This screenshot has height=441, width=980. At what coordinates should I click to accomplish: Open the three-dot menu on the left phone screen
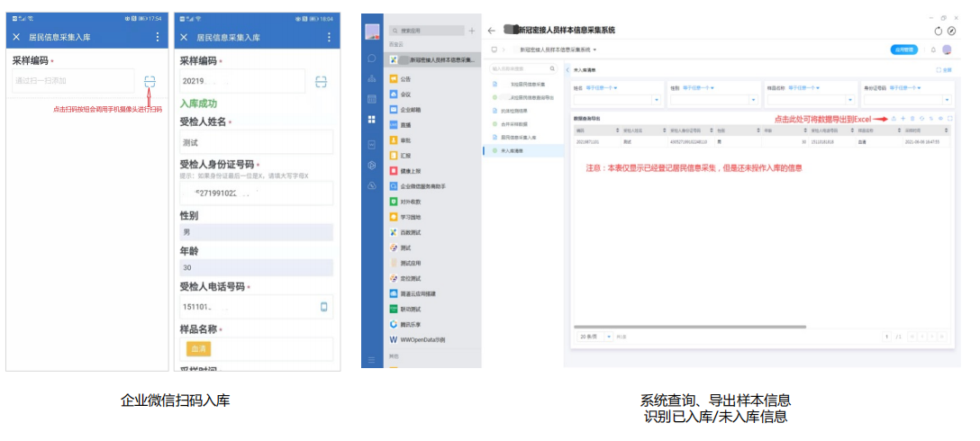pos(158,37)
